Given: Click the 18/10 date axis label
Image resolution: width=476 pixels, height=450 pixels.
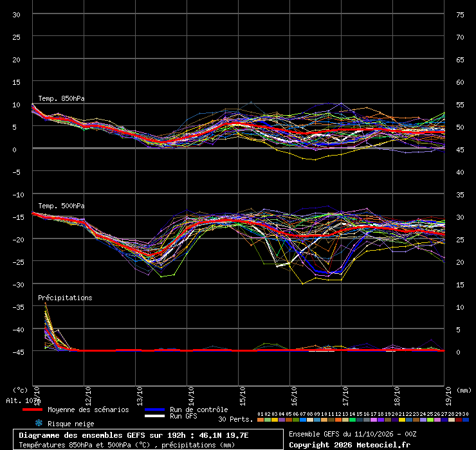Looking at the screenshot, I should (397, 396).
